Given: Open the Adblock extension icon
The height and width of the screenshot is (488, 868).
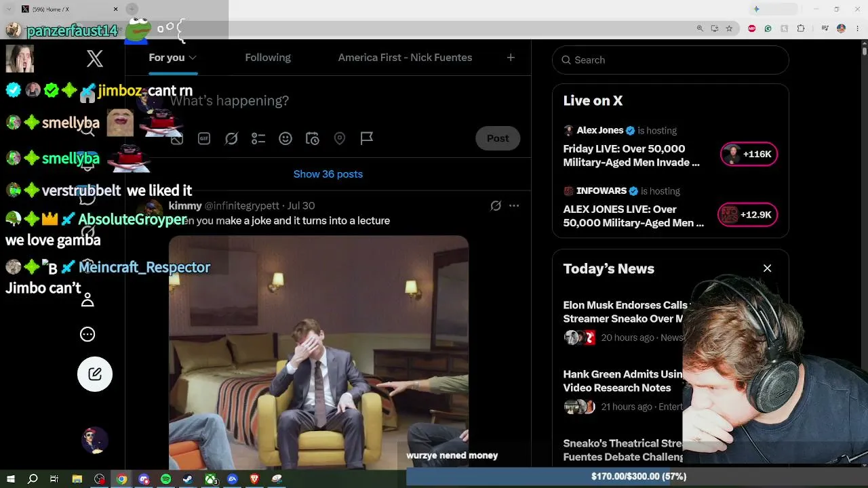Looking at the screenshot, I should [752, 28].
